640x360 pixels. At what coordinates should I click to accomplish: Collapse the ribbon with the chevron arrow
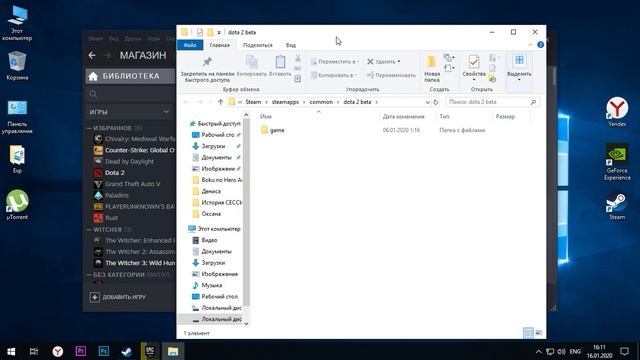click(x=530, y=45)
